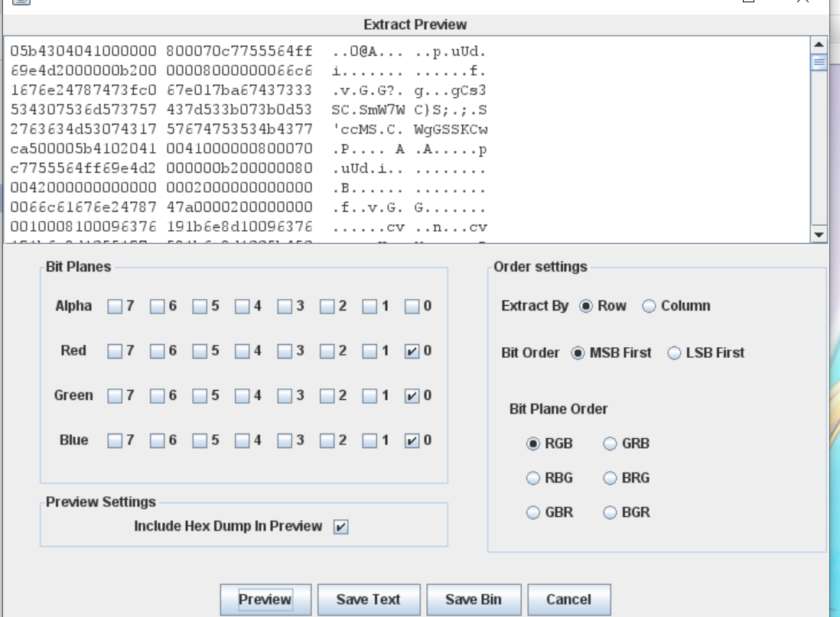
Task: Check Red bit plane 7
Action: click(x=115, y=352)
